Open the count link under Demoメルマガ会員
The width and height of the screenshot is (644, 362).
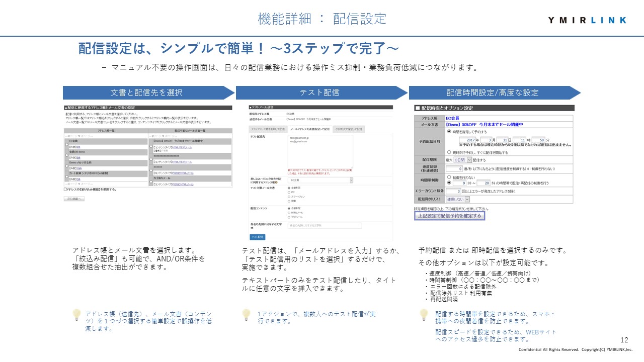click(79, 168)
